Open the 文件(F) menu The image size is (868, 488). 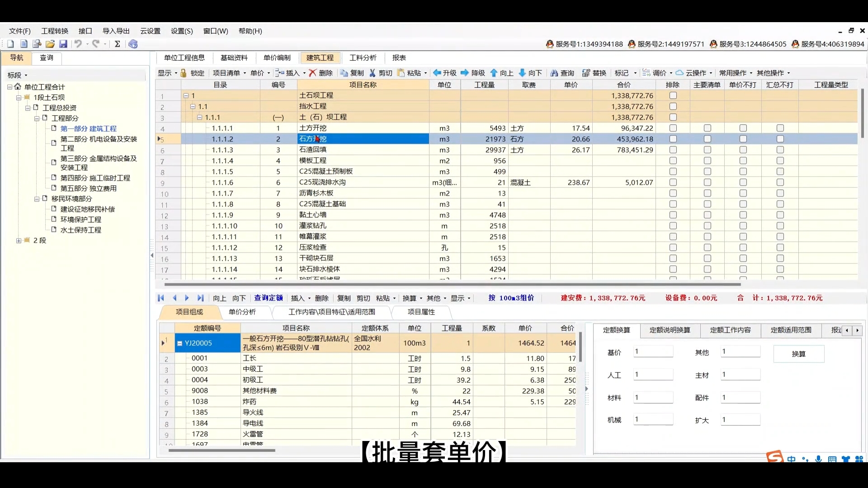point(20,31)
